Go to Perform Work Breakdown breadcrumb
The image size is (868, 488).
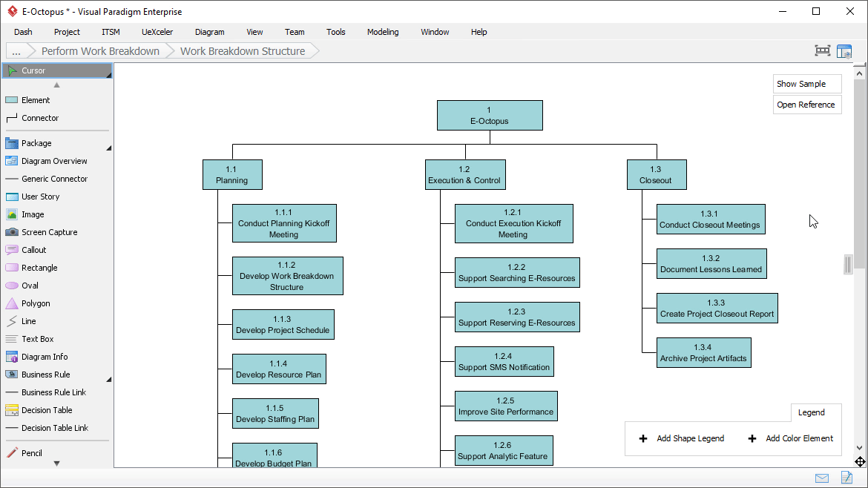click(100, 51)
